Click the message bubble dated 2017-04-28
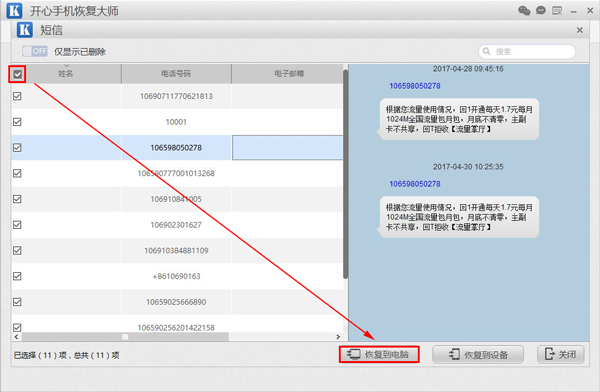The height and width of the screenshot is (392, 600). click(459, 119)
